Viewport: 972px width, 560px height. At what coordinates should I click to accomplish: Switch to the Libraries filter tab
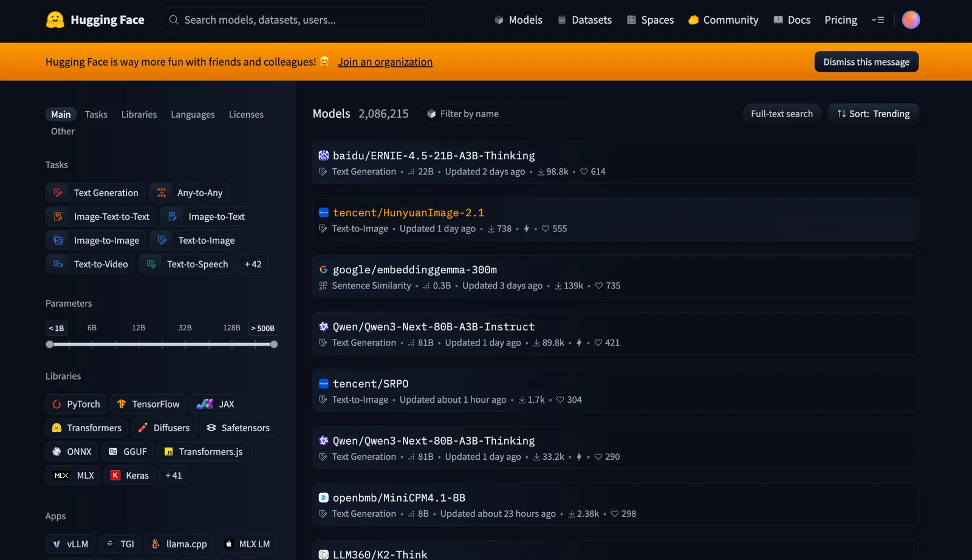coord(139,114)
